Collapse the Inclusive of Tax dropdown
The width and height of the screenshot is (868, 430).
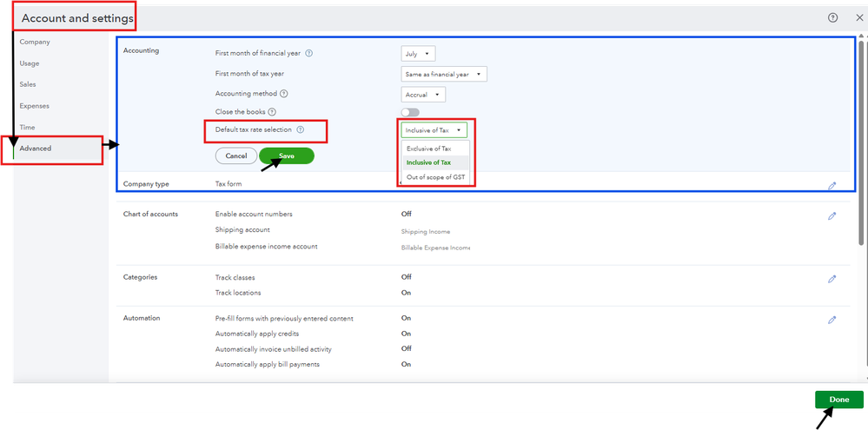point(434,130)
